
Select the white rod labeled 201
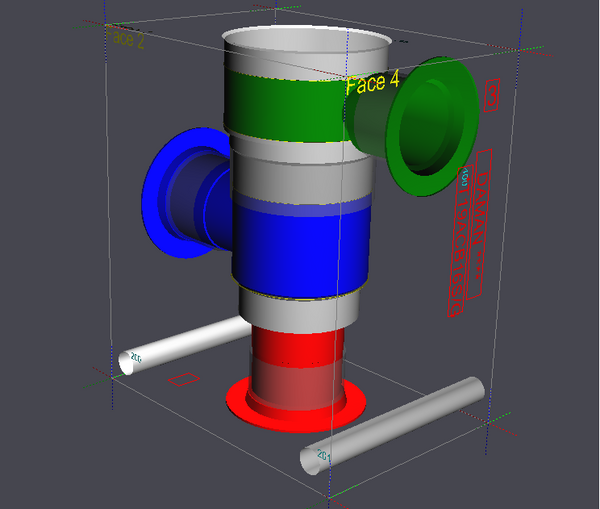[x=392, y=425]
